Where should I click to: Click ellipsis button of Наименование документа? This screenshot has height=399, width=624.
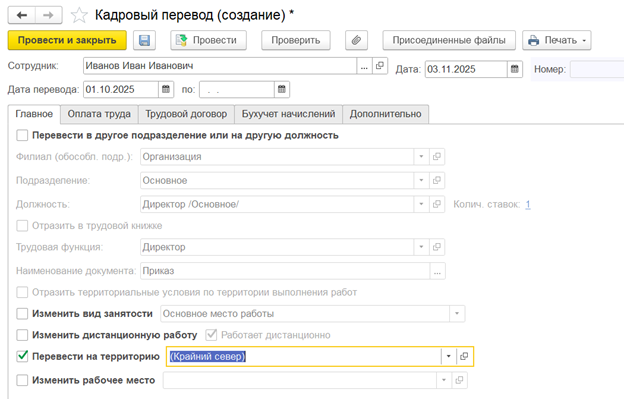click(437, 271)
